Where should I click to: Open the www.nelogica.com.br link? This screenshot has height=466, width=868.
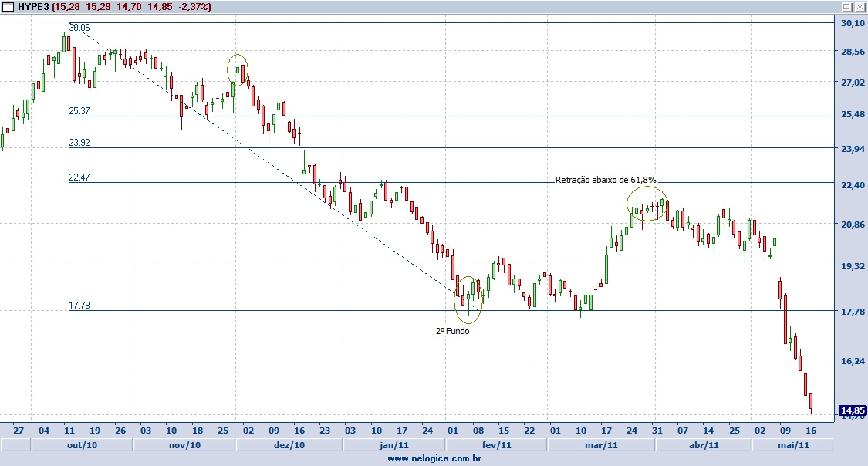pyautogui.click(x=434, y=458)
